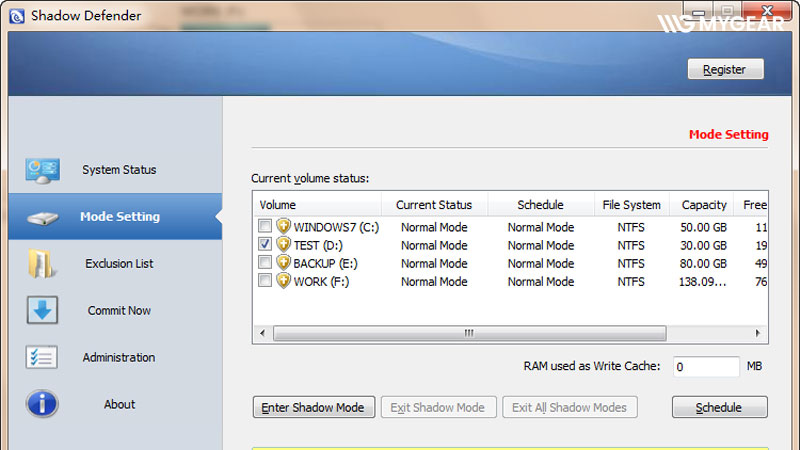Select the TEST (D:) volume name
The height and width of the screenshot is (450, 800).
[x=318, y=245]
